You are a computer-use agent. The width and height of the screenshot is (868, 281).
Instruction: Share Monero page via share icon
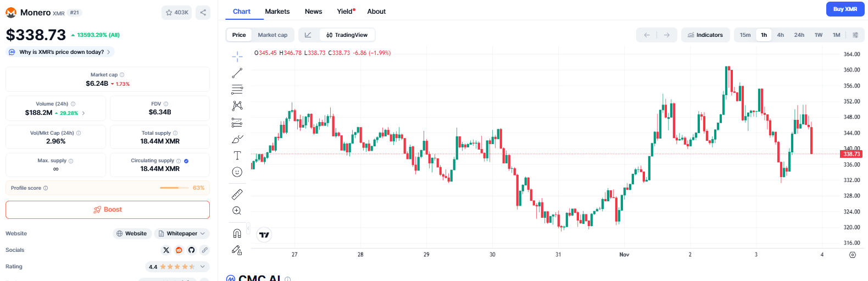203,13
